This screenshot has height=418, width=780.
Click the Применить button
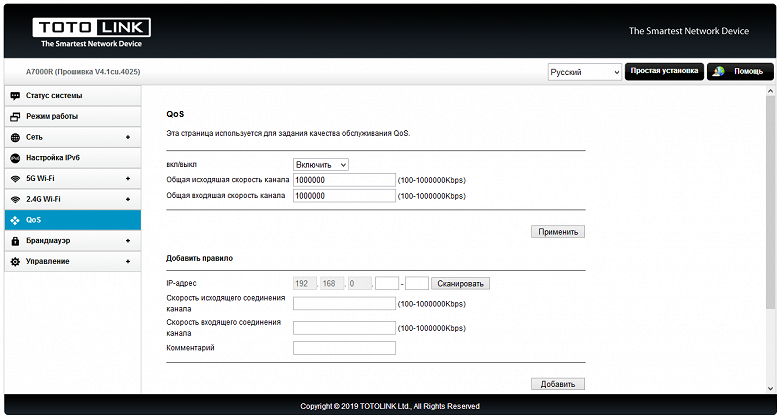[558, 232]
